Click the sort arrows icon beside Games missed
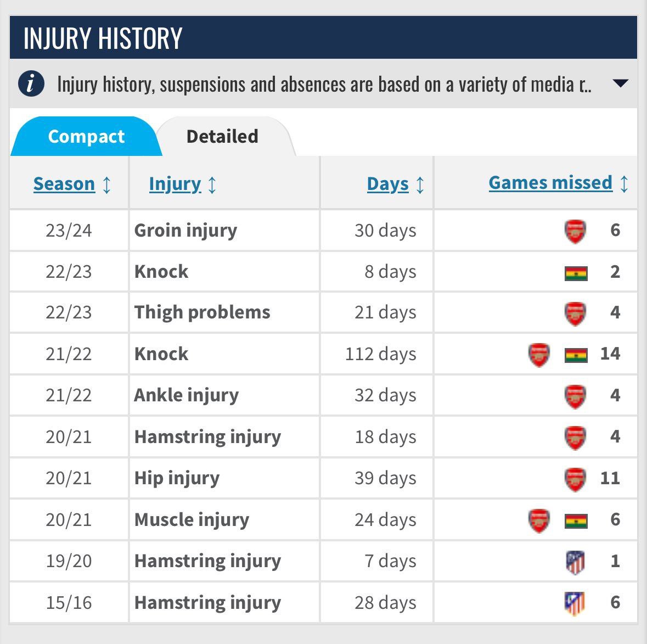 point(624,184)
